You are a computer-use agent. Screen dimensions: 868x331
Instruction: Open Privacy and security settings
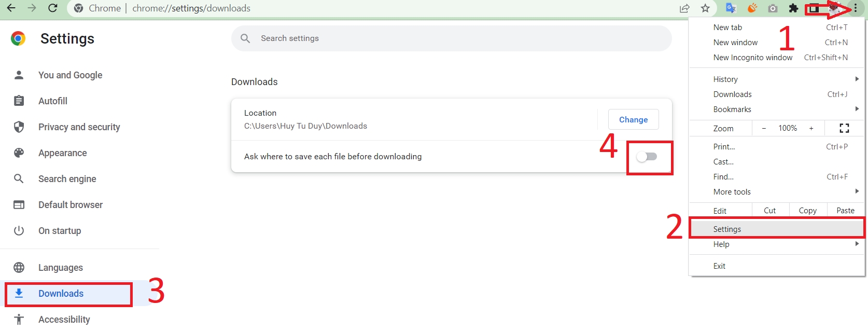(x=79, y=127)
